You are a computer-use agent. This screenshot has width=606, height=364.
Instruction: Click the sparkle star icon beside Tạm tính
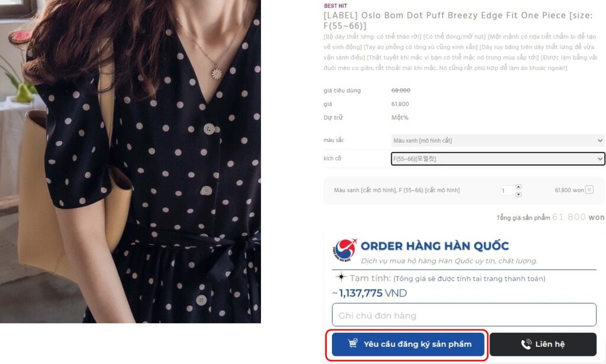(341, 276)
